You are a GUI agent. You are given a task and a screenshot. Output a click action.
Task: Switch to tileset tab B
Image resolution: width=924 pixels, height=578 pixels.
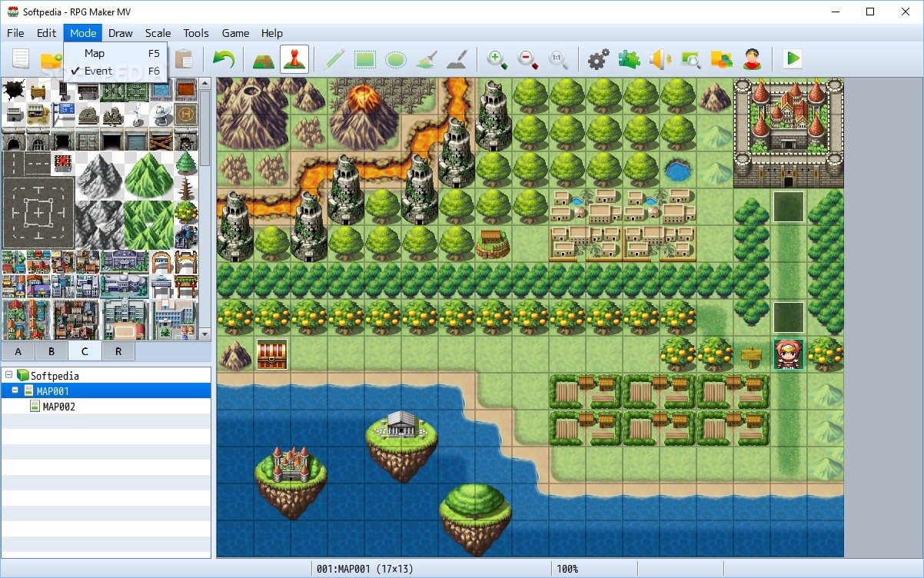[52, 352]
